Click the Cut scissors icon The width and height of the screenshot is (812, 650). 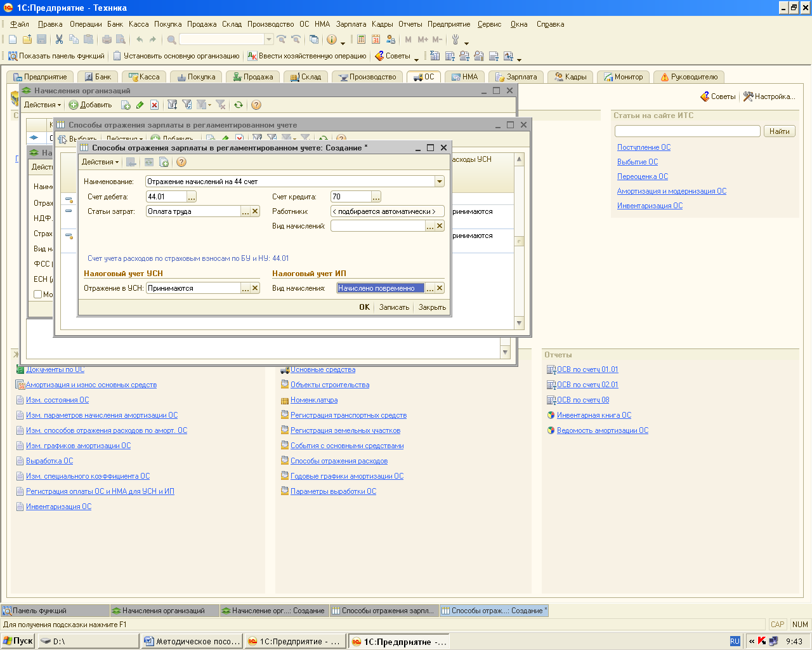pos(59,39)
